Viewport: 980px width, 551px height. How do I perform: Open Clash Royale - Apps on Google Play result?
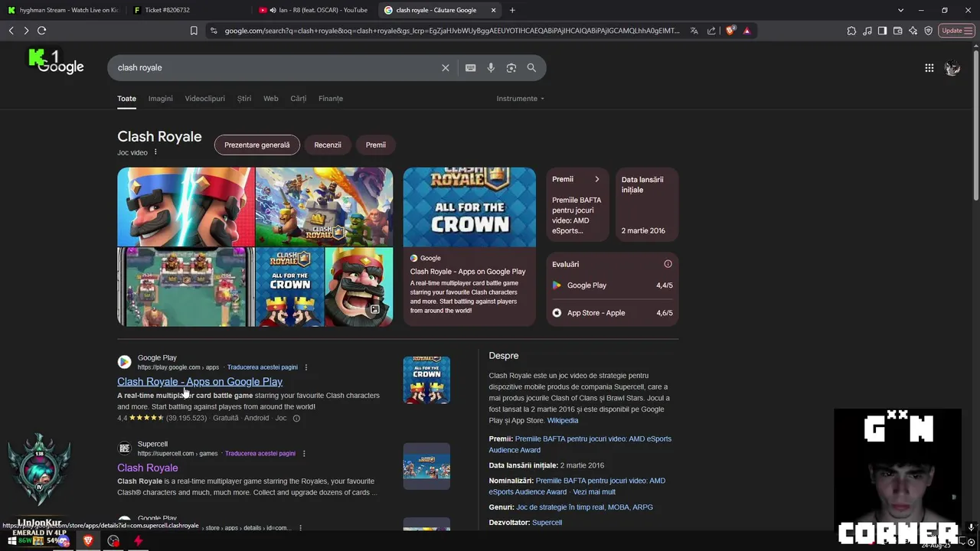(x=200, y=382)
